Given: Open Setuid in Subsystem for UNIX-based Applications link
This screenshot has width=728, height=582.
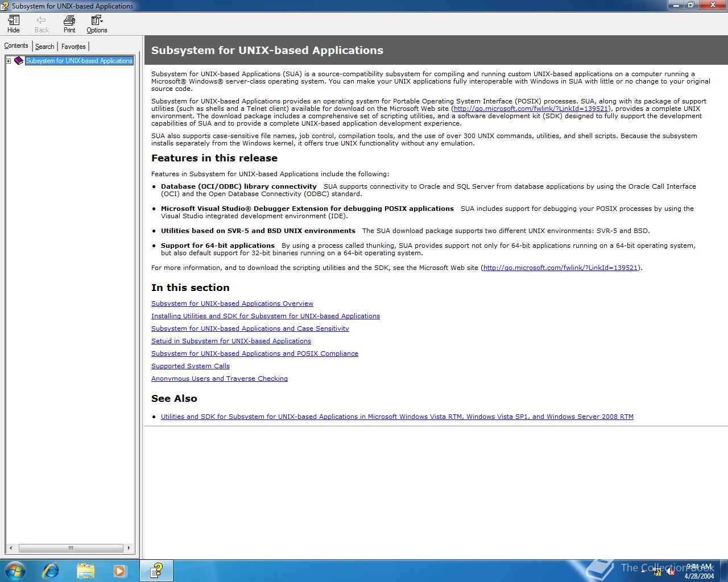Looking at the screenshot, I should [231, 341].
